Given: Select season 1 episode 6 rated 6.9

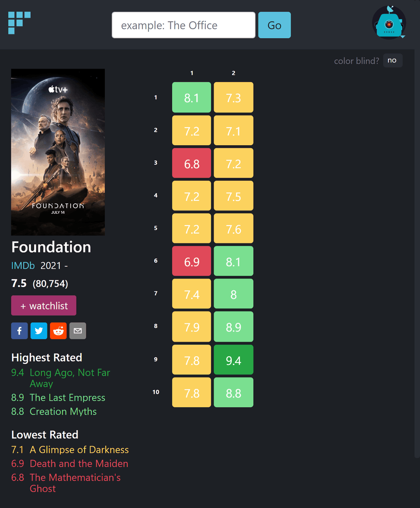Looking at the screenshot, I should [x=192, y=261].
